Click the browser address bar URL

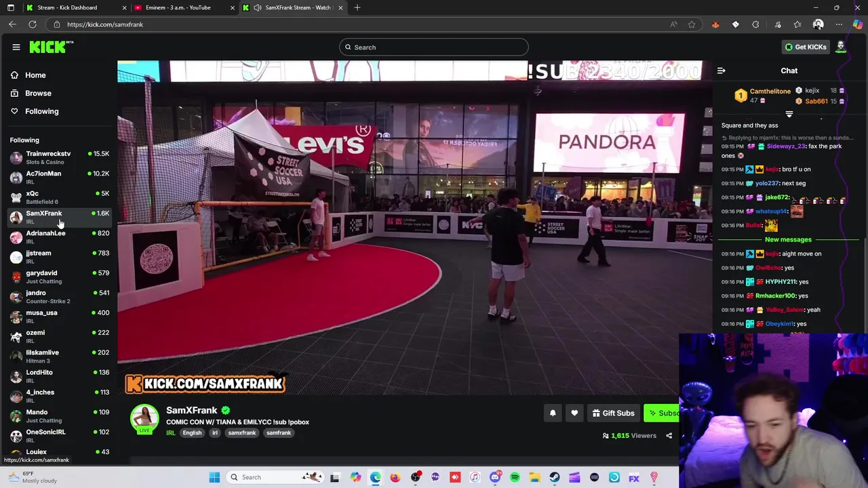pyautogui.click(x=105, y=24)
